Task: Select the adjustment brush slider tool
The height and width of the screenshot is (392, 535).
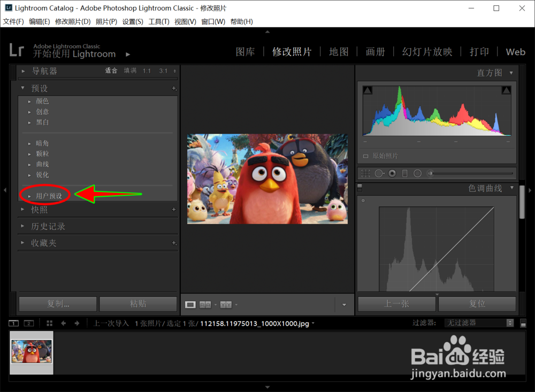Action: coord(471,173)
